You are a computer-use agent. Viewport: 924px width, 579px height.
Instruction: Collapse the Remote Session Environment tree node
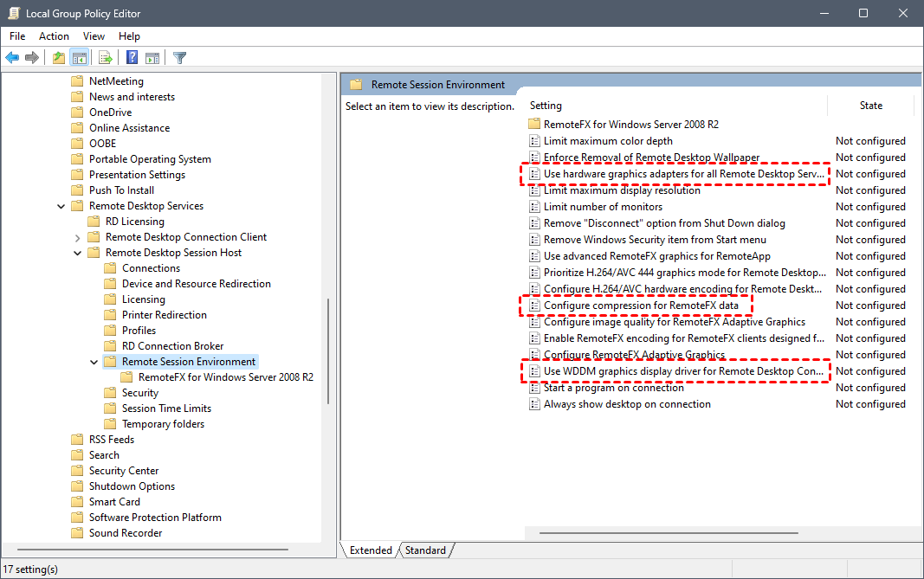(x=94, y=362)
